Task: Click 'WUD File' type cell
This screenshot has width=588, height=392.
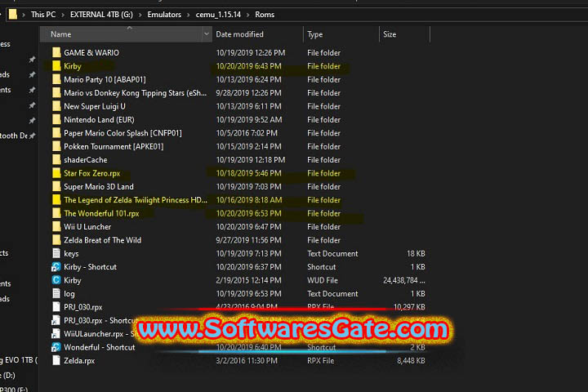Action: [323, 280]
